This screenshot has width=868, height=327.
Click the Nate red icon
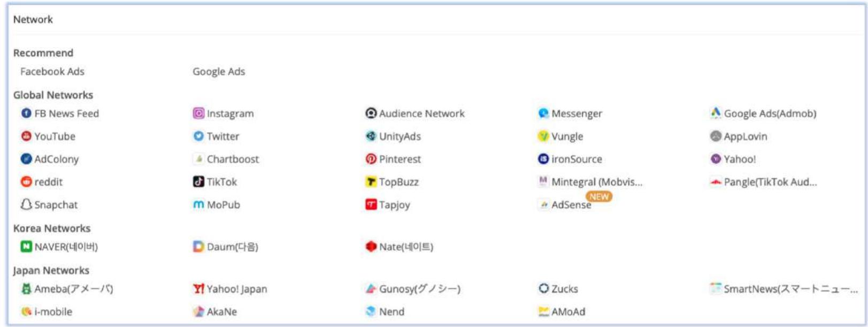pyautogui.click(x=371, y=246)
